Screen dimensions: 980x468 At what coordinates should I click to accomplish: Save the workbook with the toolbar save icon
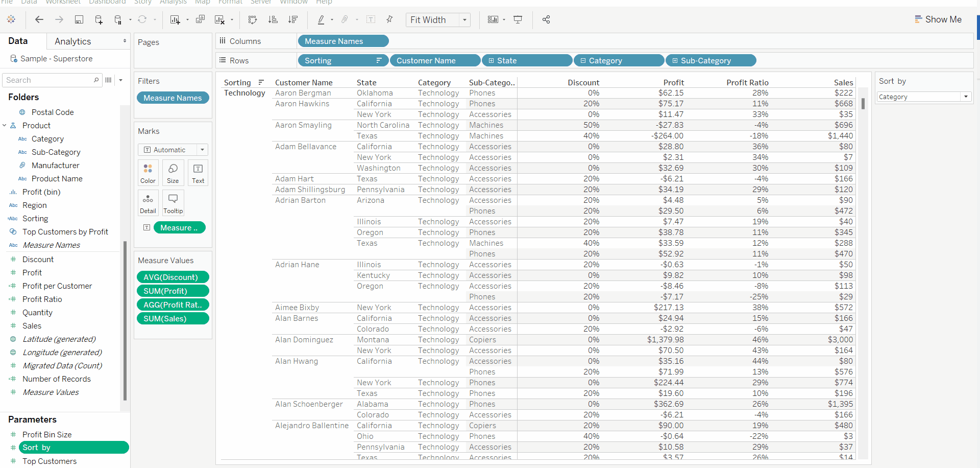coord(79,19)
